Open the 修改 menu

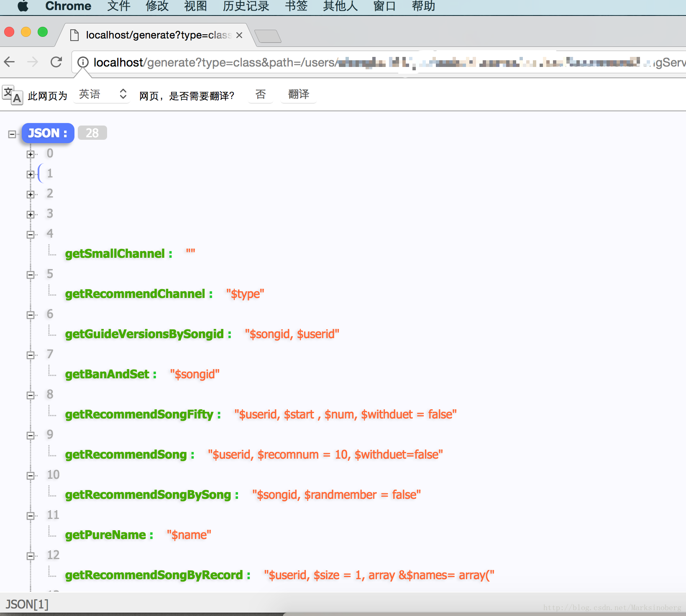pyautogui.click(x=157, y=6)
